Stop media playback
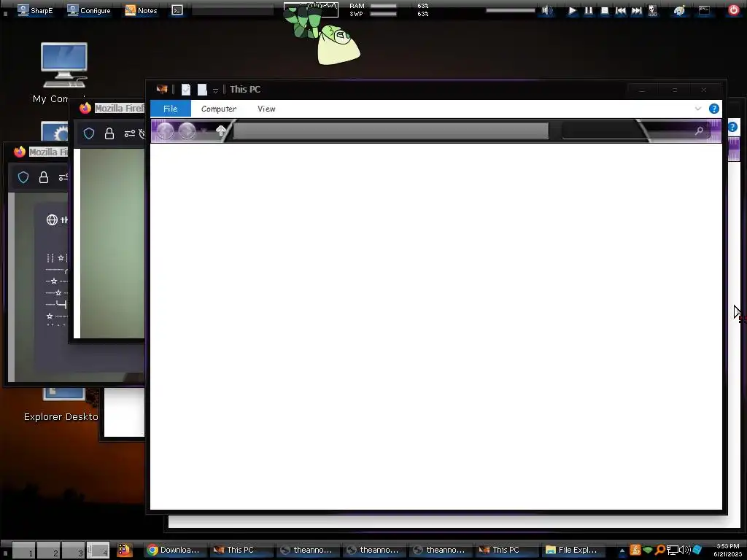The height and width of the screenshot is (560, 747). (x=605, y=10)
